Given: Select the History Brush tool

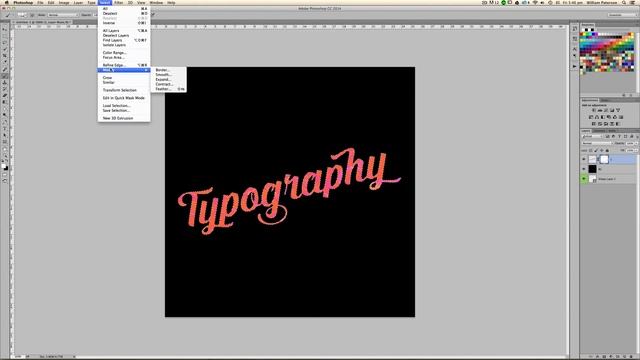Looking at the screenshot, I should pyautogui.click(x=5, y=89).
